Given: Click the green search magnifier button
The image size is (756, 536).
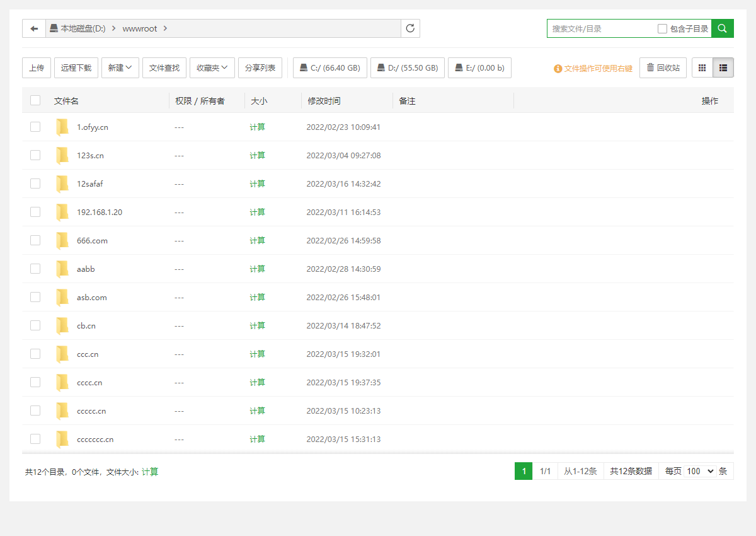Looking at the screenshot, I should pos(723,28).
